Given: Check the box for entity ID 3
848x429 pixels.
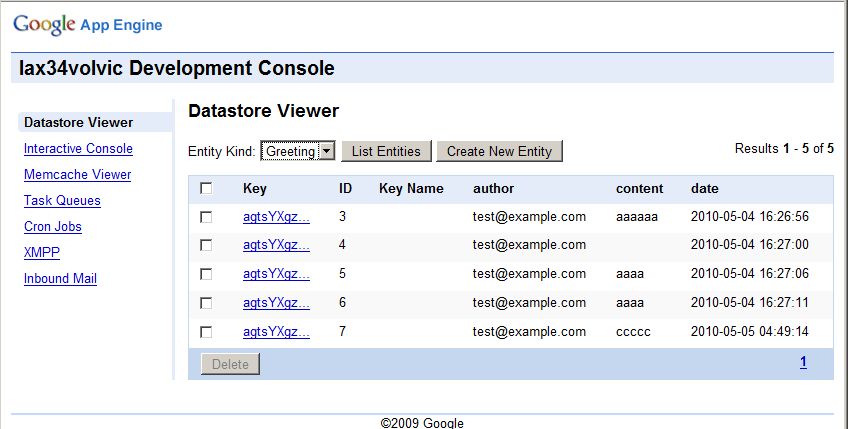Looking at the screenshot, I should [206, 217].
